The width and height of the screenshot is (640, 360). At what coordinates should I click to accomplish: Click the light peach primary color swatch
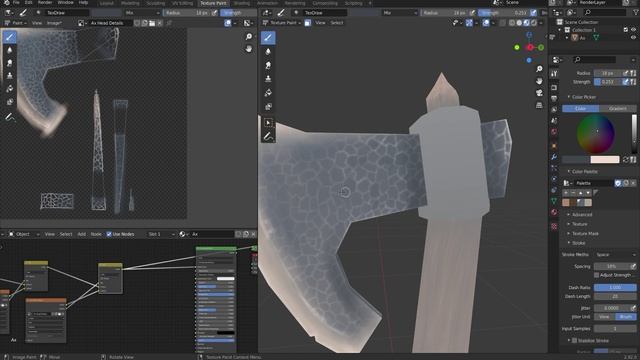point(605,160)
